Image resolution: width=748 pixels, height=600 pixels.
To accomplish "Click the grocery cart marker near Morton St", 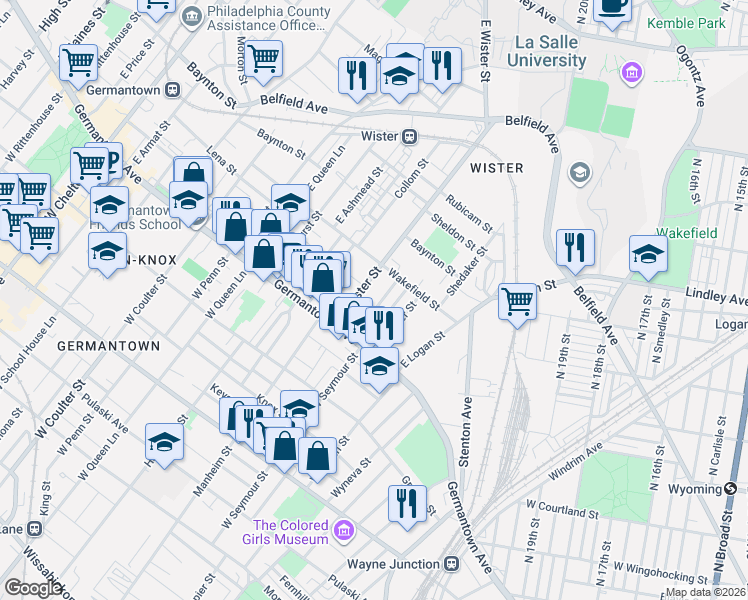I will [x=263, y=63].
